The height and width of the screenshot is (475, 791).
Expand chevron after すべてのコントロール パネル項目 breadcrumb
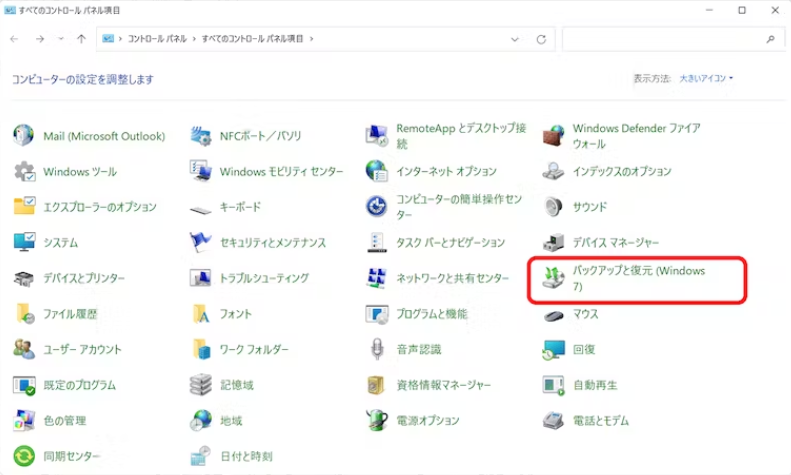pos(311,39)
